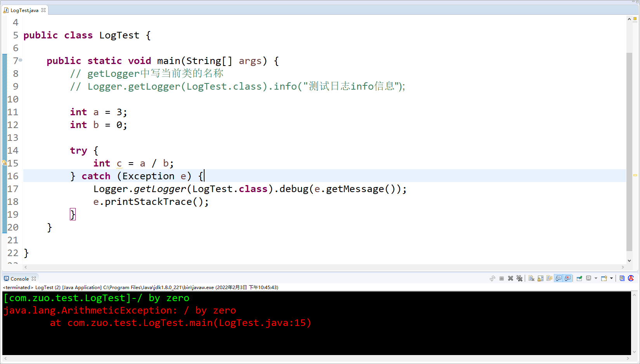
Task: Click the red and blue A icon in the Console toolbar
Action: 631,278
